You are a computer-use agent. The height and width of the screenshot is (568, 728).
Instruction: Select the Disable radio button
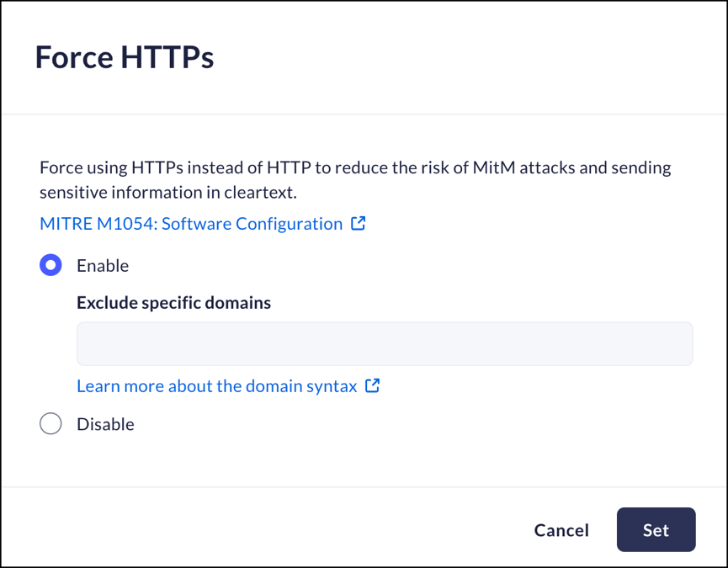point(51,424)
